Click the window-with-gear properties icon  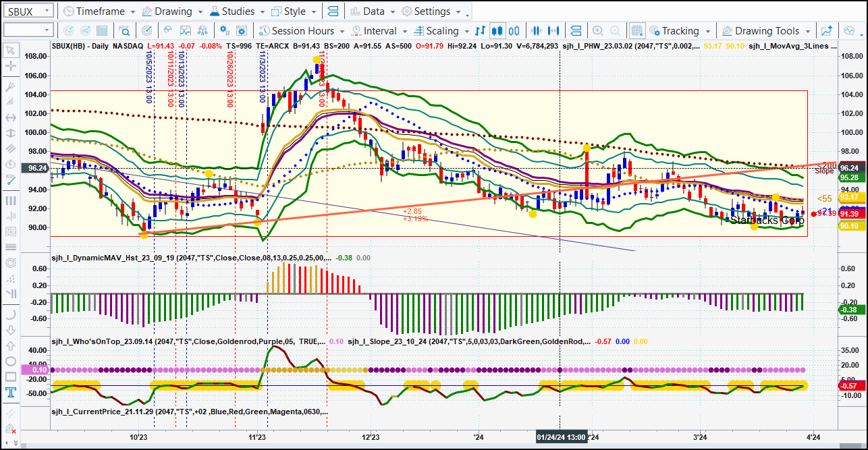click(242, 31)
